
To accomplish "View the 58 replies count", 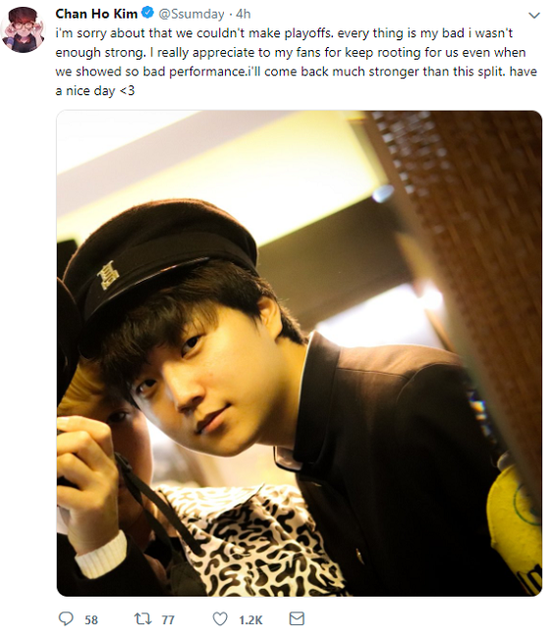I will point(91,620).
